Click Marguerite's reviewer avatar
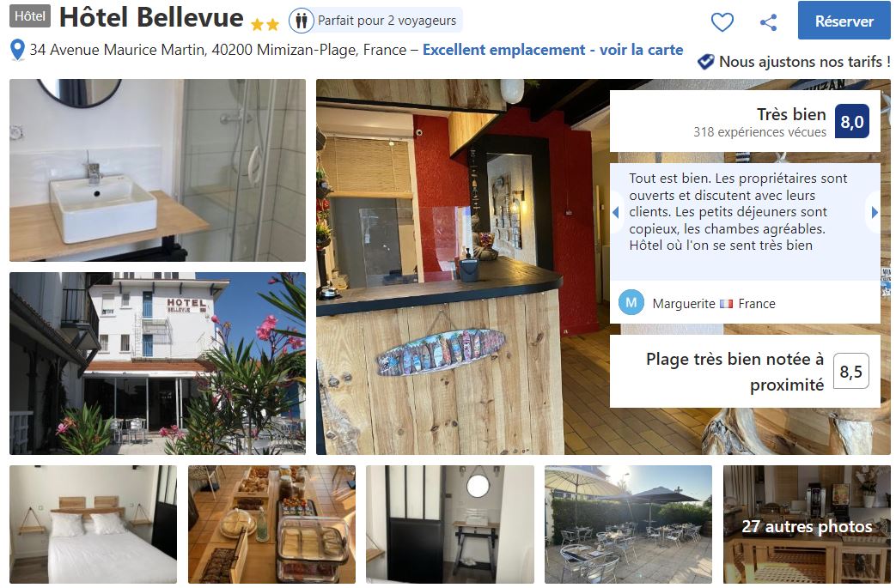 point(631,302)
